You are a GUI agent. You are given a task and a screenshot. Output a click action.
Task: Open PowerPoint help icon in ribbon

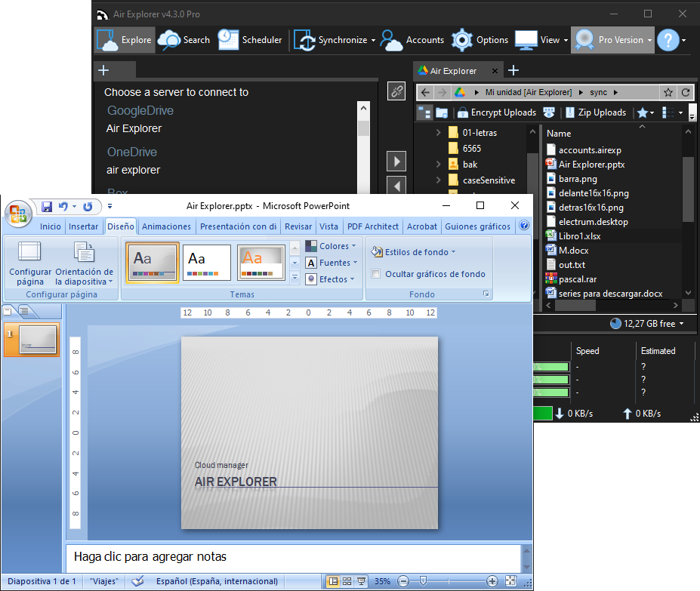tap(524, 226)
